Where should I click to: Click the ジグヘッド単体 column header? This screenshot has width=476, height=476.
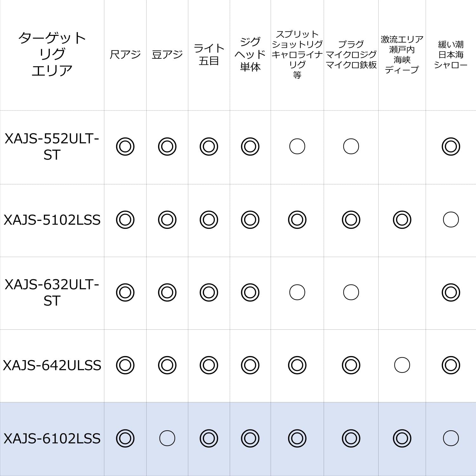(x=250, y=55)
